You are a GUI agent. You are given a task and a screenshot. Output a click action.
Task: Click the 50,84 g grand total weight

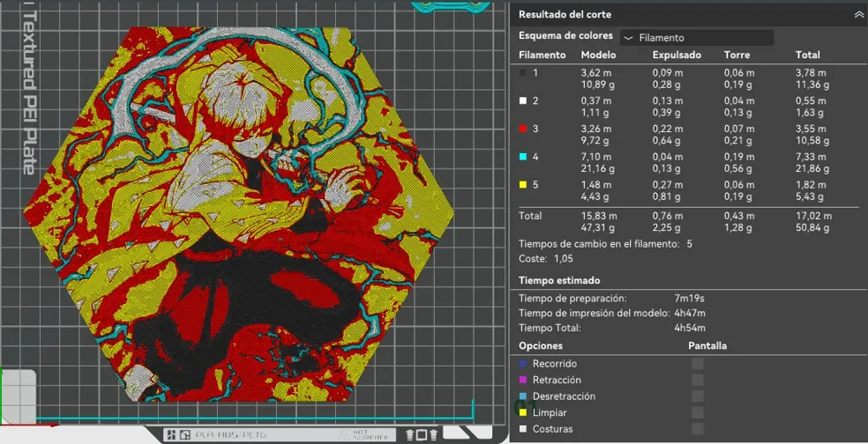[812, 228]
